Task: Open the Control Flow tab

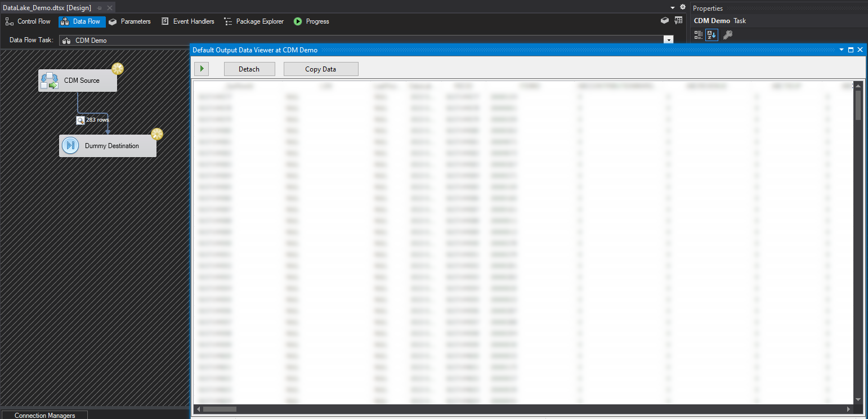Action: tap(28, 21)
